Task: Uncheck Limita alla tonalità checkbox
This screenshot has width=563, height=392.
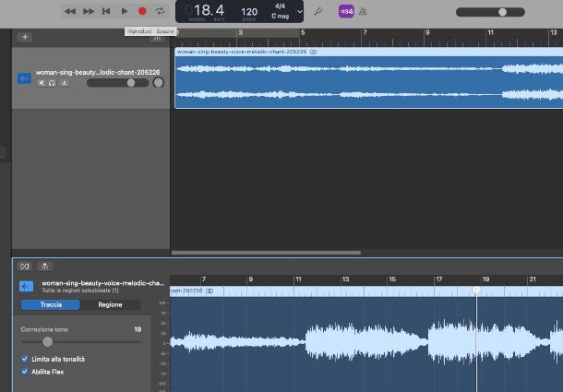Action: coord(24,359)
